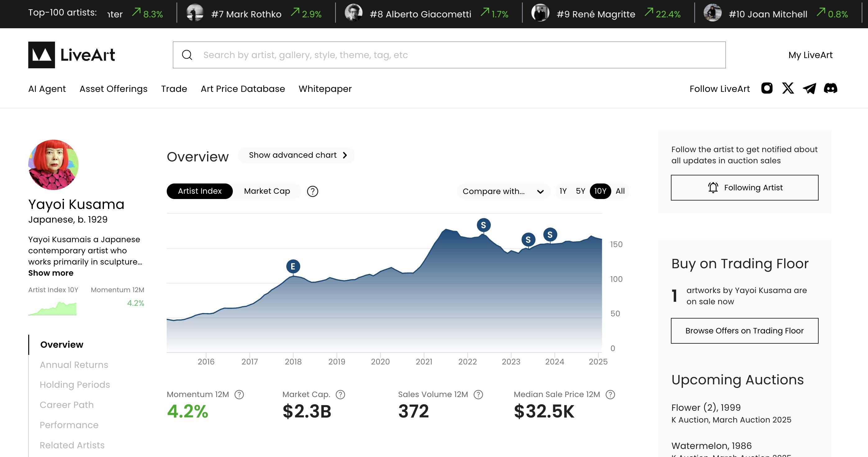Select the 1Y time range

[x=563, y=192]
